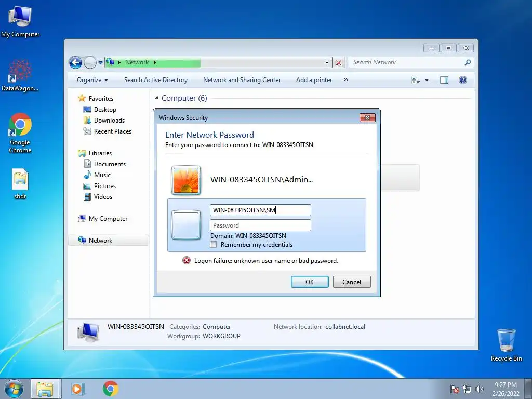
Task: Open My Computer desktop icon
Action: pos(20,22)
